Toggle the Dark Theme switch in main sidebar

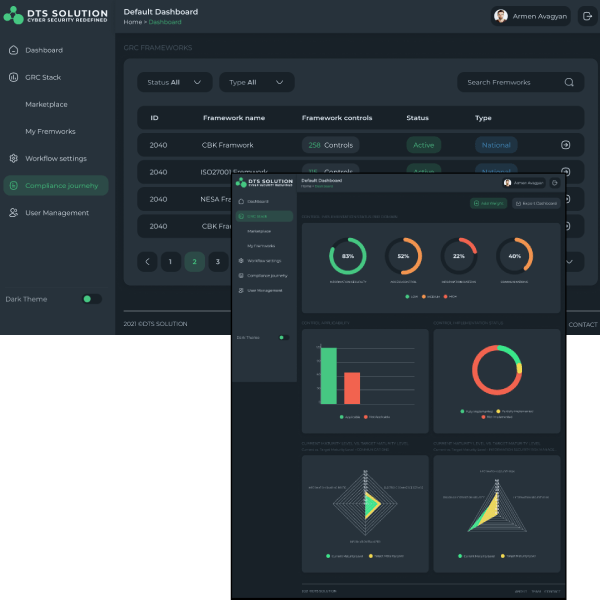[91, 299]
